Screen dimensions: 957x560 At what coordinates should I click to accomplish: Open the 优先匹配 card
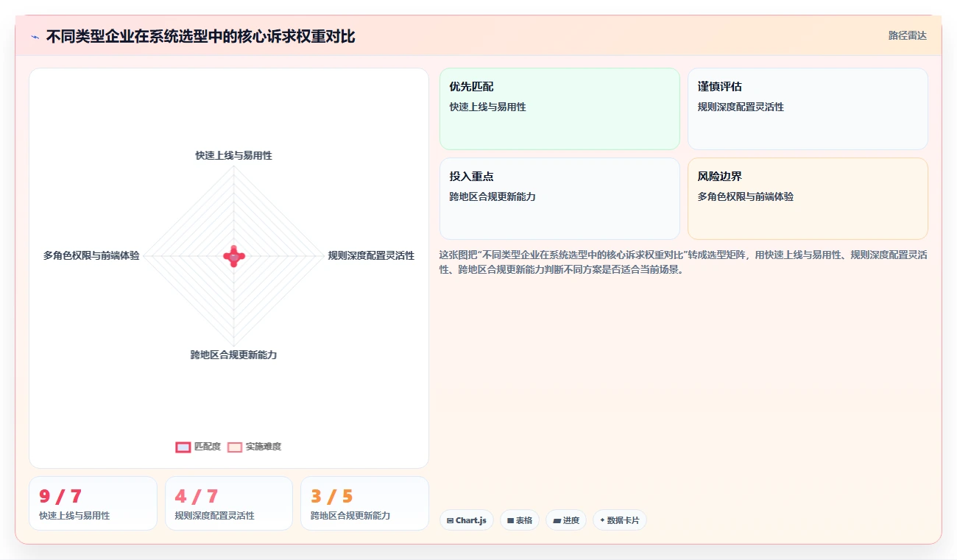click(559, 109)
